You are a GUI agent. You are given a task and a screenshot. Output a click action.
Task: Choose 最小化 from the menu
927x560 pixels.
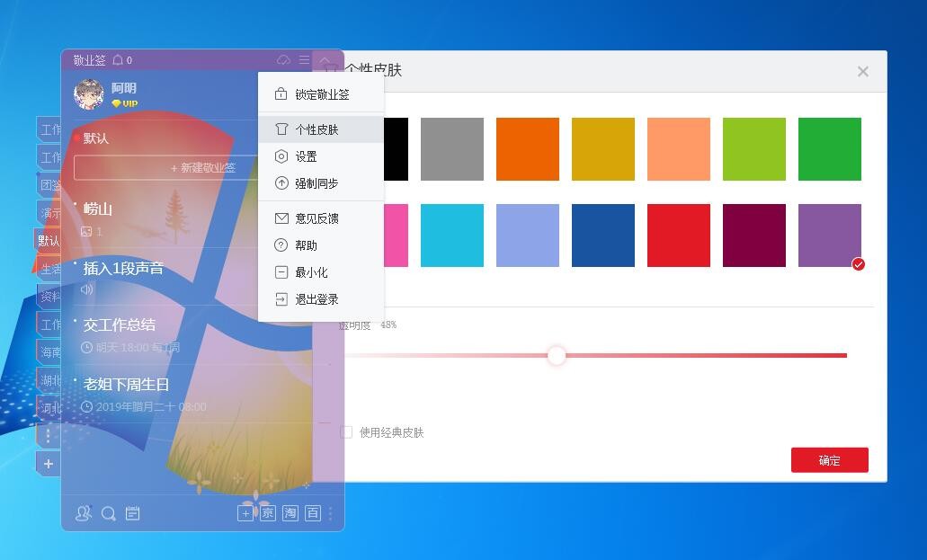tap(321, 272)
